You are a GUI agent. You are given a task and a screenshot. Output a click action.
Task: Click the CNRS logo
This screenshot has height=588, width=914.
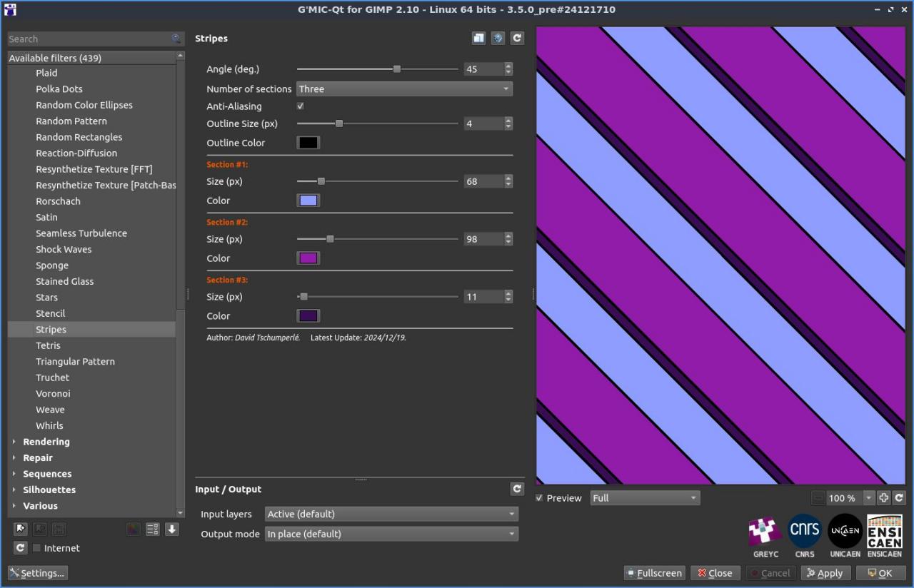[x=805, y=537]
